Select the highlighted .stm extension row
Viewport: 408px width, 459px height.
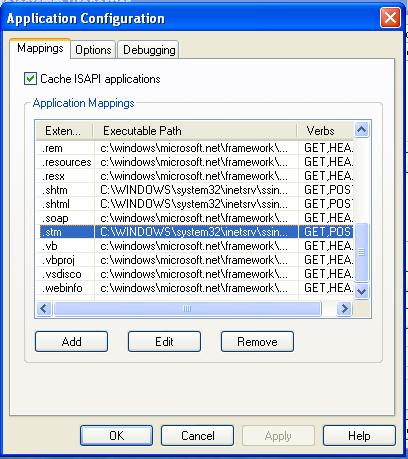pyautogui.click(x=196, y=232)
